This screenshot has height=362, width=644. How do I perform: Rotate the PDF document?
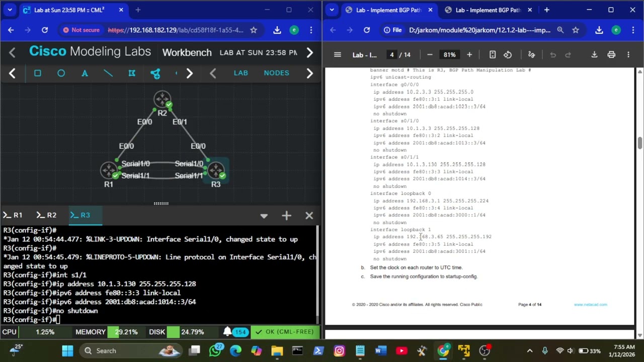(508, 55)
